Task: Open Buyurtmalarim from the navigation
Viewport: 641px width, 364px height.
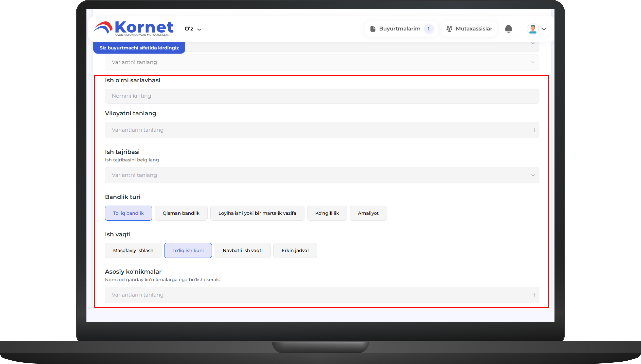Action: (x=399, y=29)
